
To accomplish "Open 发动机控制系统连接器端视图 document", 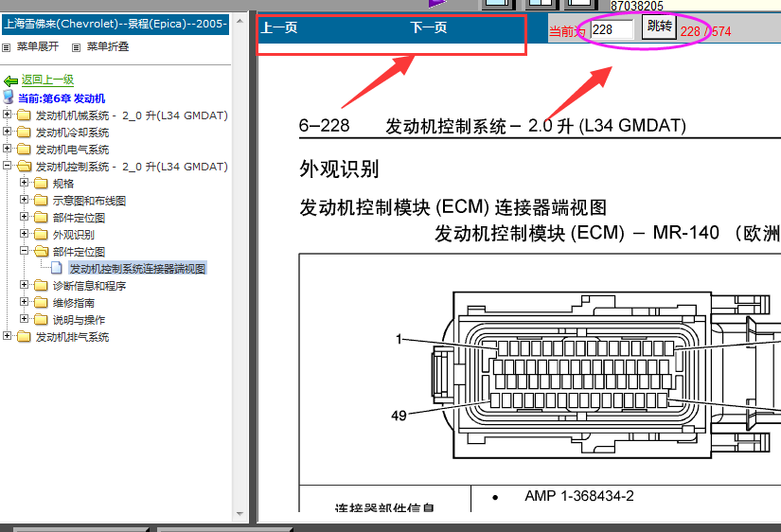I will click(137, 269).
